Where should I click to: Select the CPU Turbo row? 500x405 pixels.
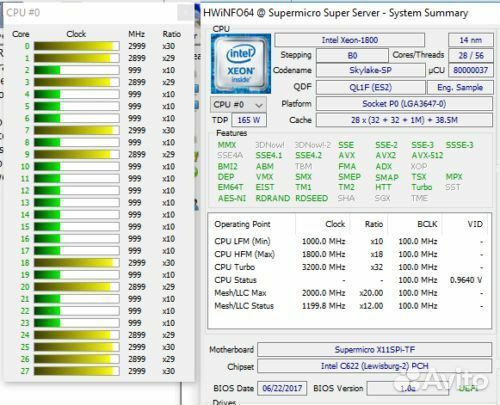[x=349, y=267]
